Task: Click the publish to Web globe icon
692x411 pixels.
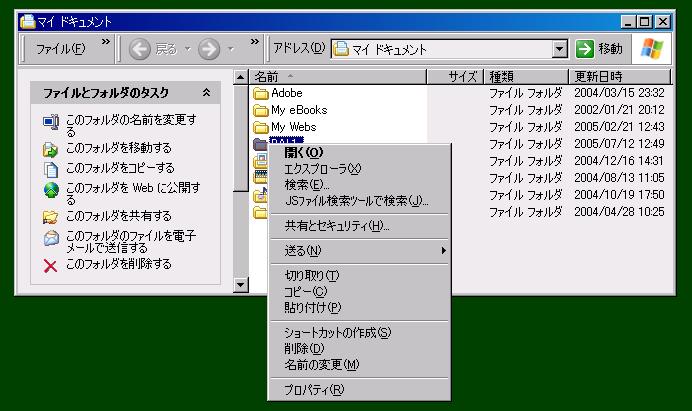Action: pos(51,190)
